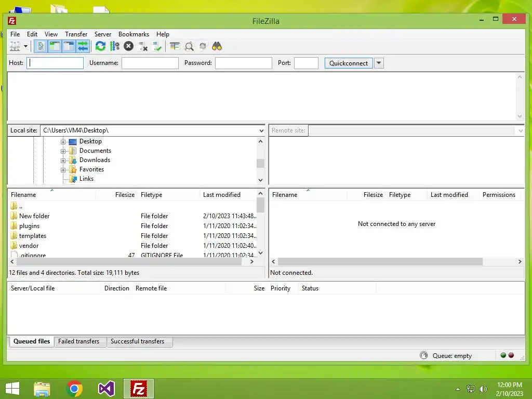Screen dimensions: 532x399
Task: Open the Transfer menu
Action: pos(76,34)
